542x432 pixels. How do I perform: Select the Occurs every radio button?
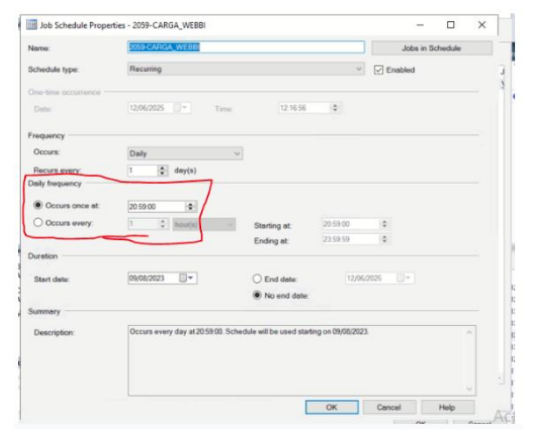coord(38,223)
